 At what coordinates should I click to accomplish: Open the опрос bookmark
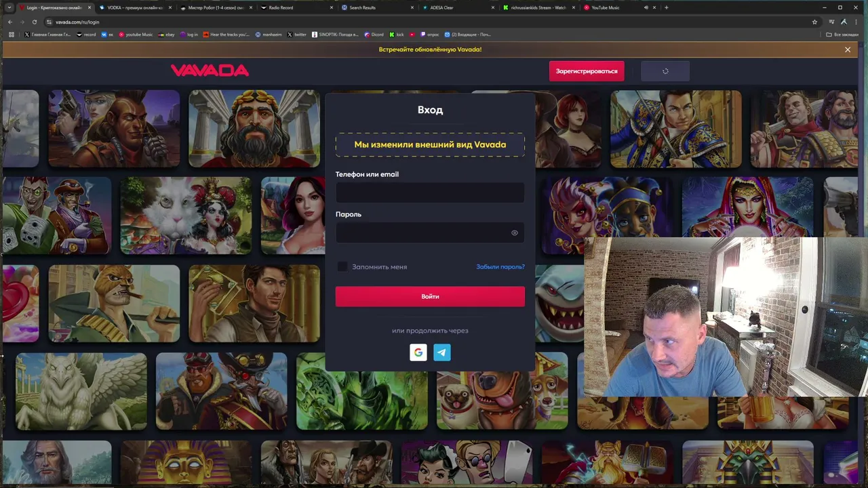430,35
